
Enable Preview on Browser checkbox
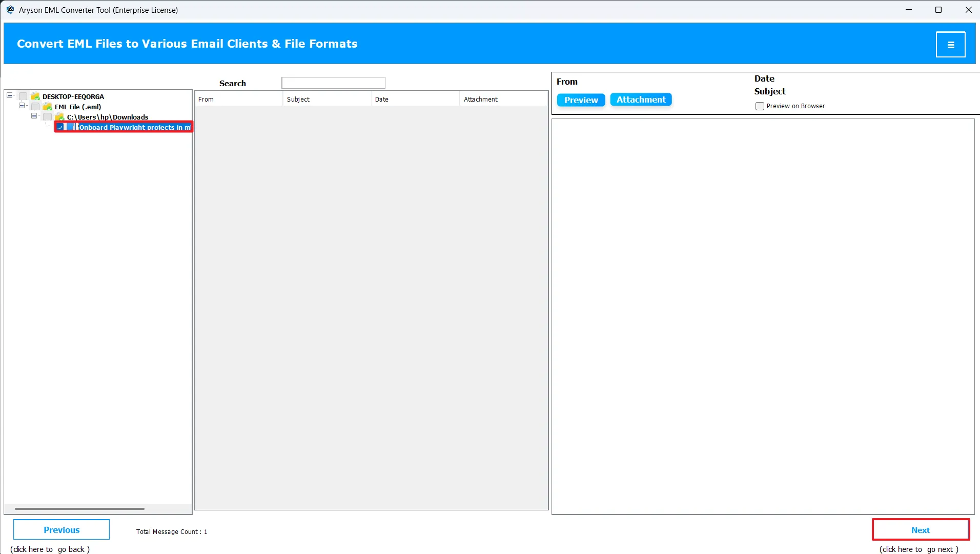[760, 106]
